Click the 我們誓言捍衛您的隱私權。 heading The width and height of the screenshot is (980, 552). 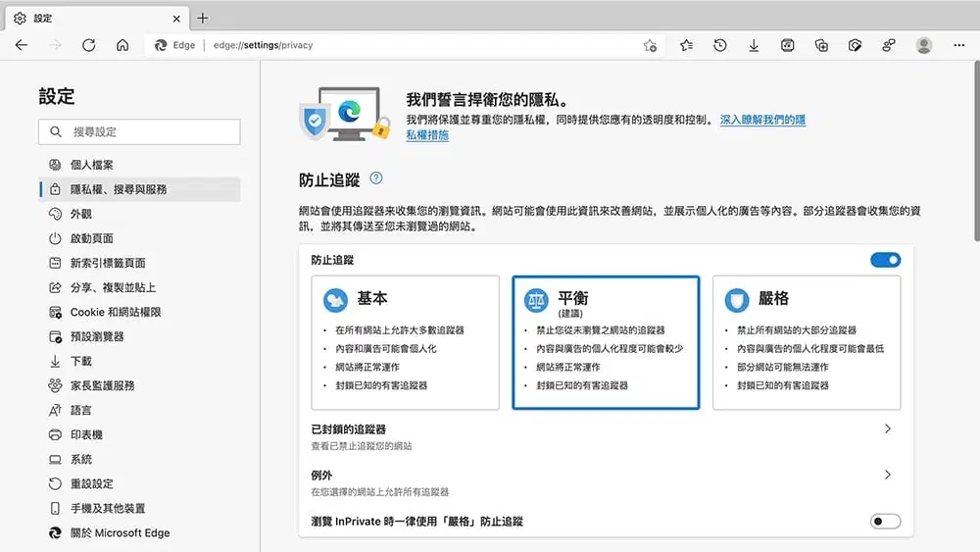pos(489,99)
